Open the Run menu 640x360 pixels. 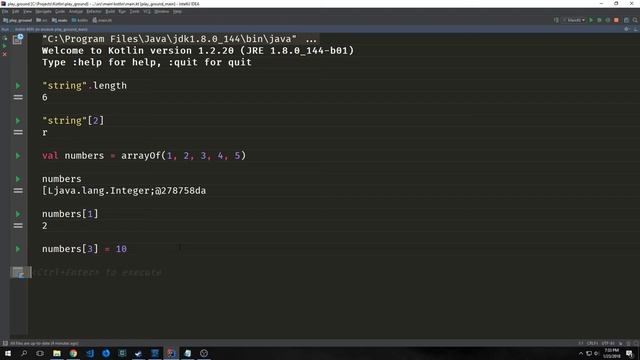(122, 11)
